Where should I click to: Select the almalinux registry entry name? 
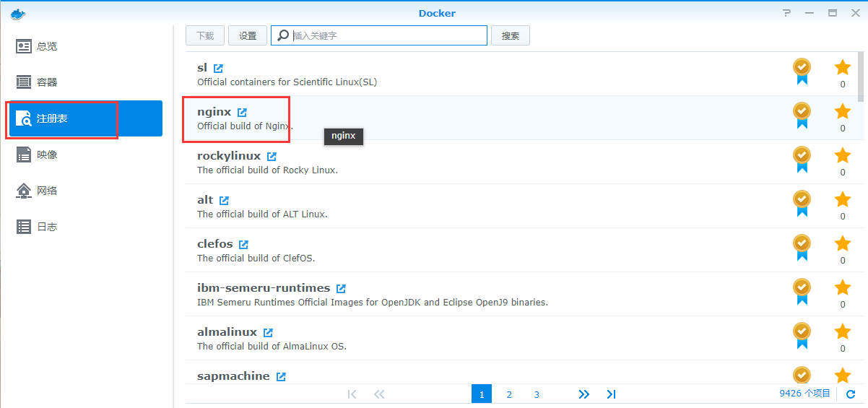point(227,332)
